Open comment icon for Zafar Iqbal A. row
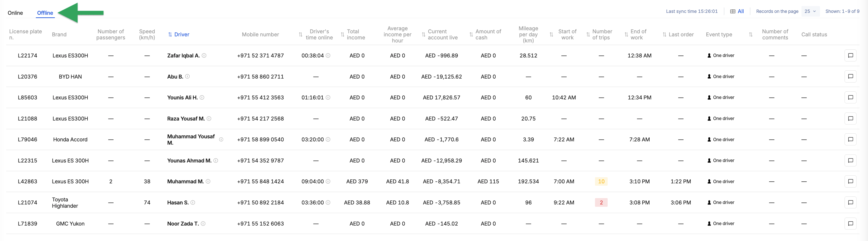 [x=850, y=56]
